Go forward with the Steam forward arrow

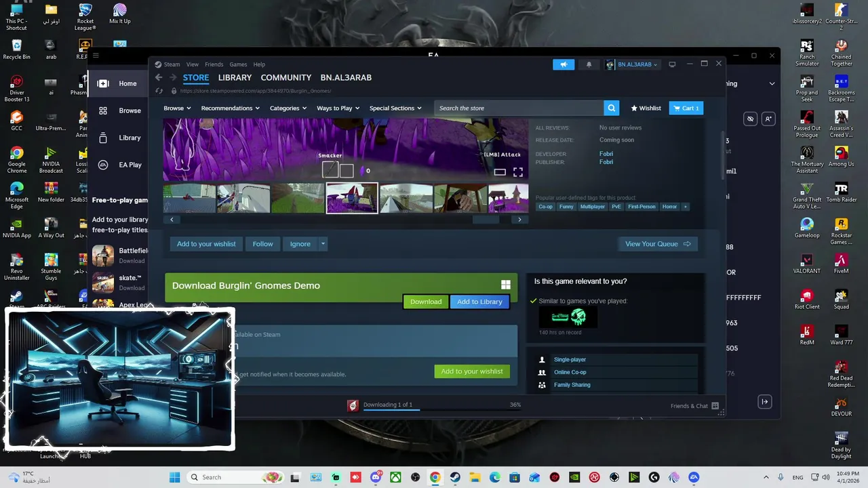pos(173,77)
